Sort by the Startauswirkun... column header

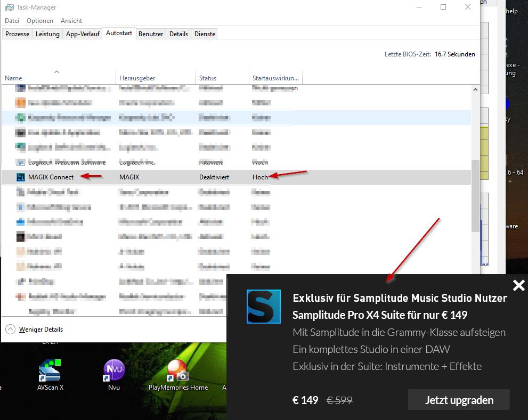tap(275, 78)
